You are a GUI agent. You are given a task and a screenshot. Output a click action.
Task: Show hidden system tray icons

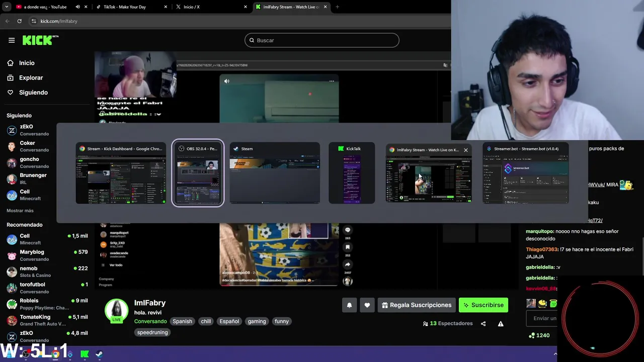pos(555,354)
